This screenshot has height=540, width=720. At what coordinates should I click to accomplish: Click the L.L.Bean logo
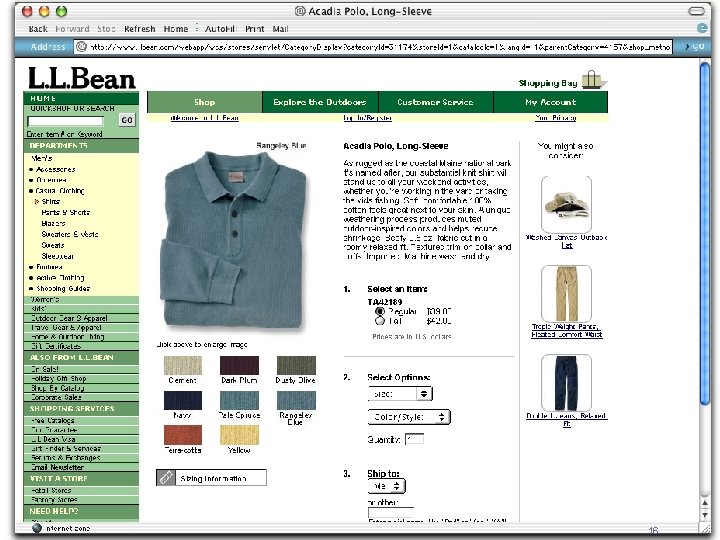tap(82, 78)
